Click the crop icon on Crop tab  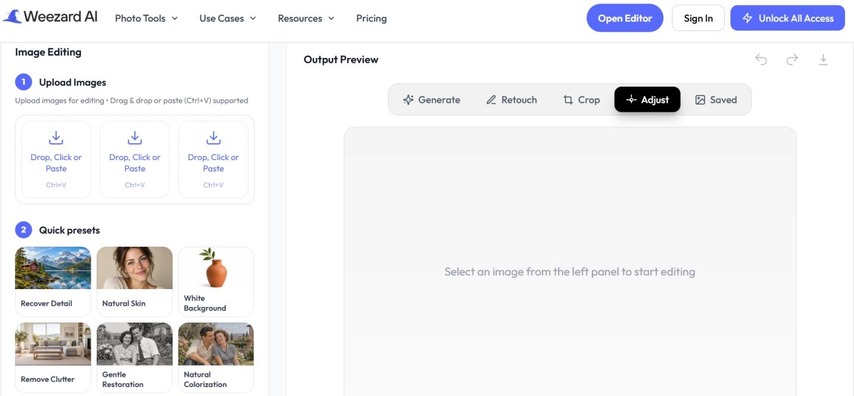[568, 100]
